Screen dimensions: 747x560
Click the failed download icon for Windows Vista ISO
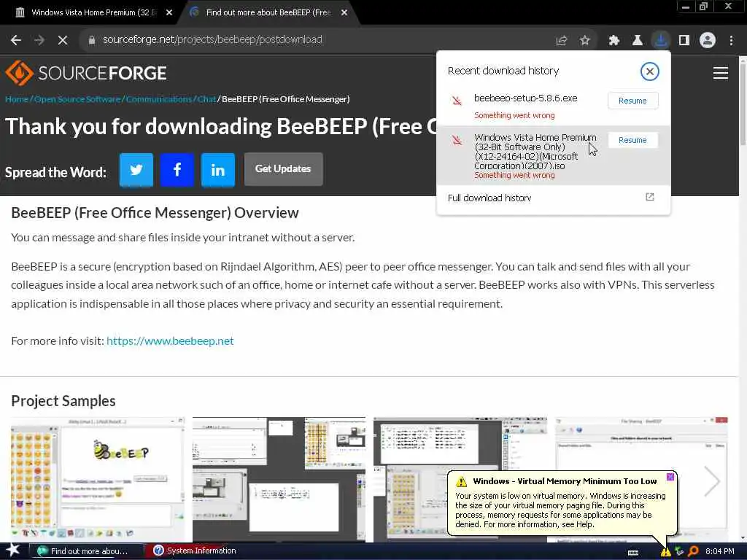457,140
